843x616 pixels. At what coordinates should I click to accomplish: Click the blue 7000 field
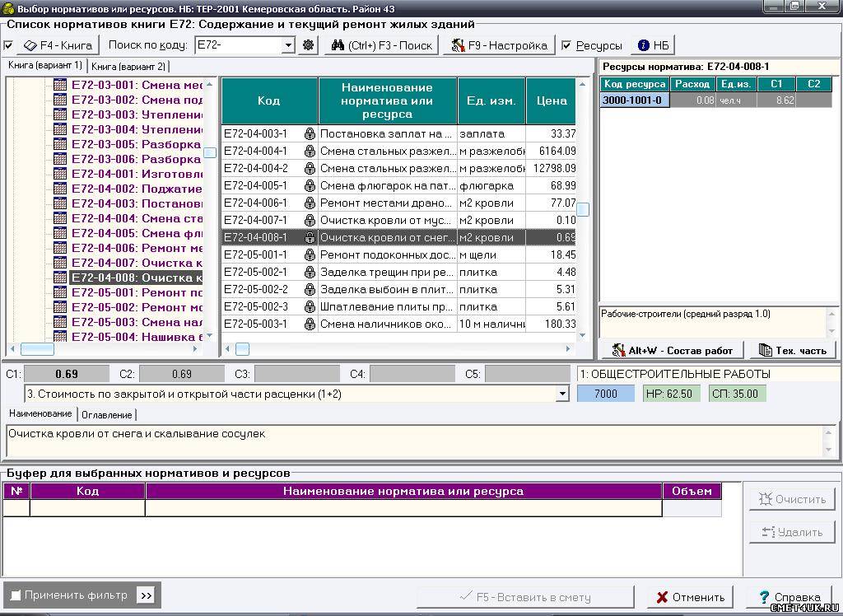click(605, 394)
